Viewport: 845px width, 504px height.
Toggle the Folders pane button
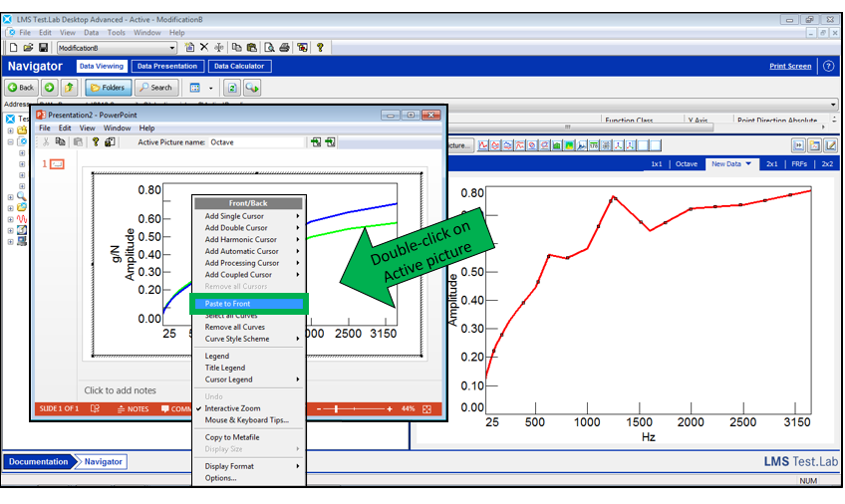108,88
